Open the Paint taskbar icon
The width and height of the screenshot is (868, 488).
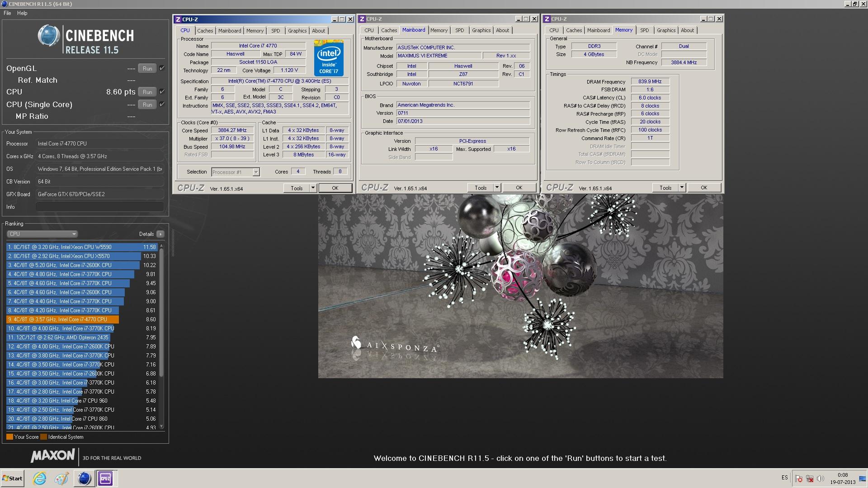tap(61, 478)
